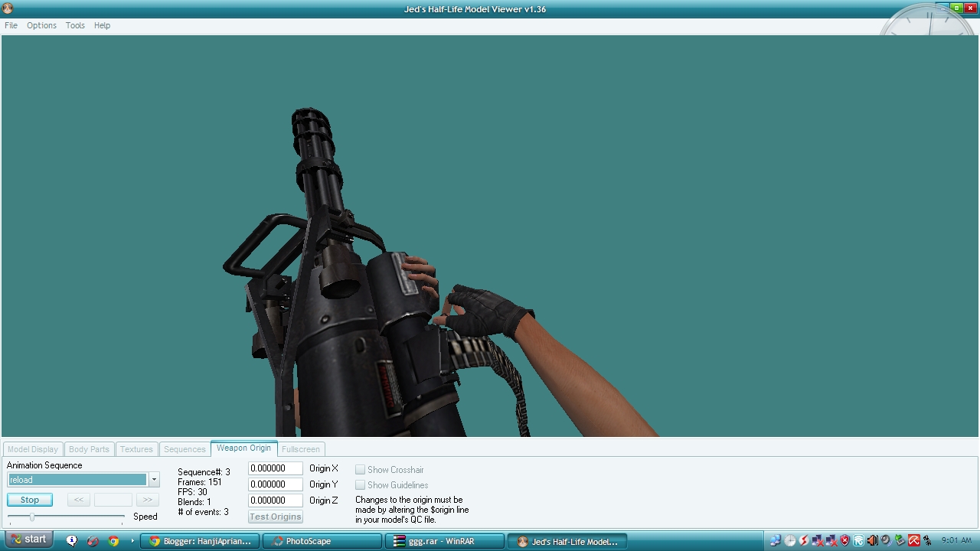The width and height of the screenshot is (980, 551).
Task: Enable the Show Guidelines checkbox
Action: pos(360,485)
